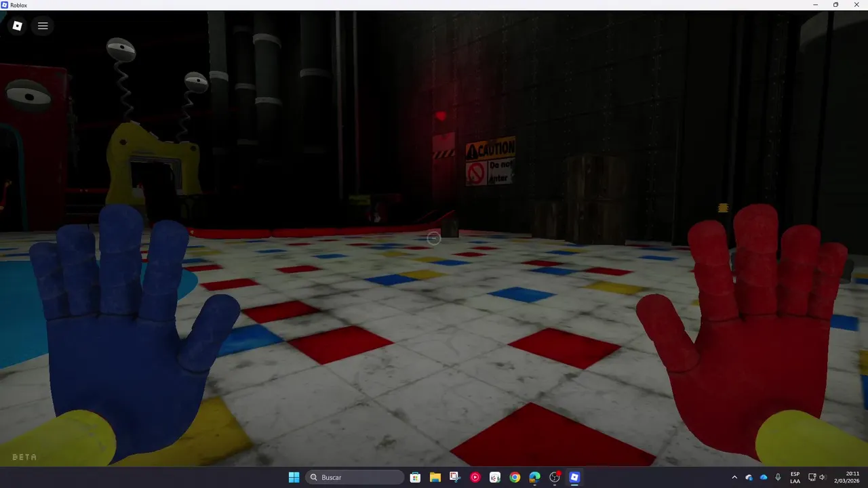
Task: Close the Roblox window
Action: point(856,5)
